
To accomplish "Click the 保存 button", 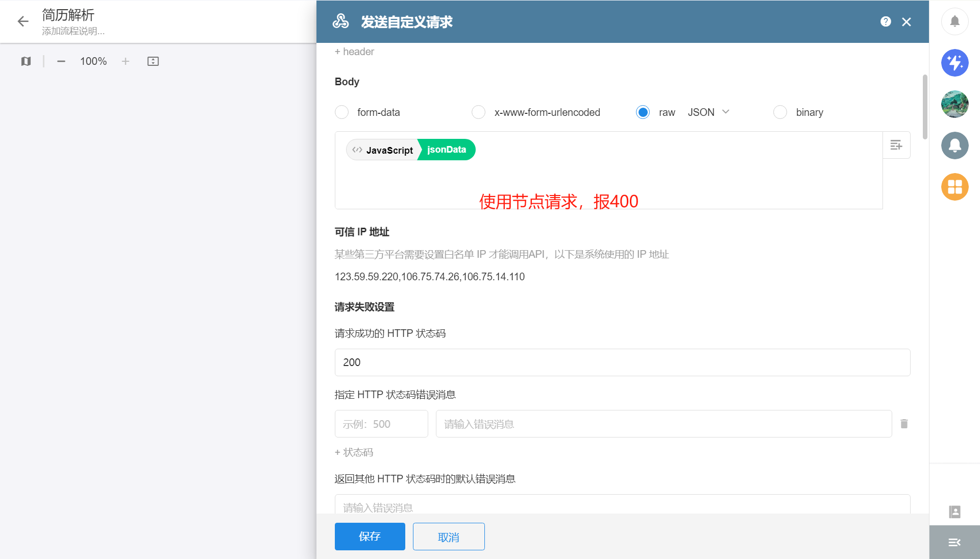I will (x=370, y=537).
